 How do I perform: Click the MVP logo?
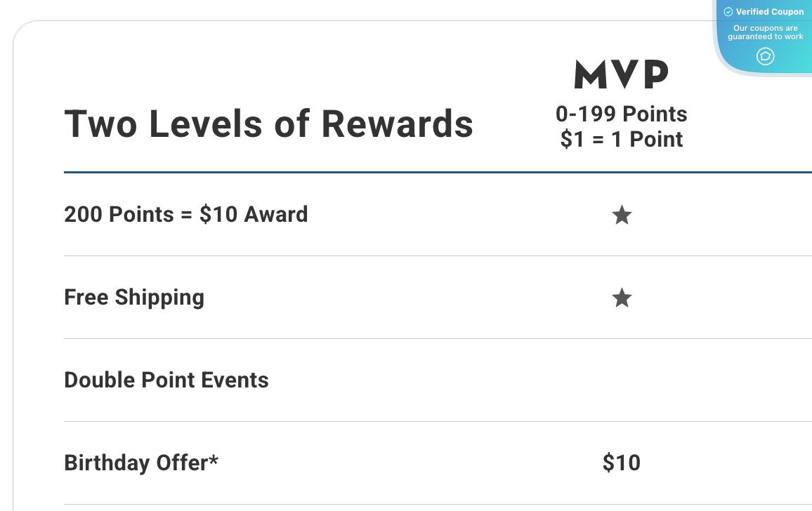(622, 74)
